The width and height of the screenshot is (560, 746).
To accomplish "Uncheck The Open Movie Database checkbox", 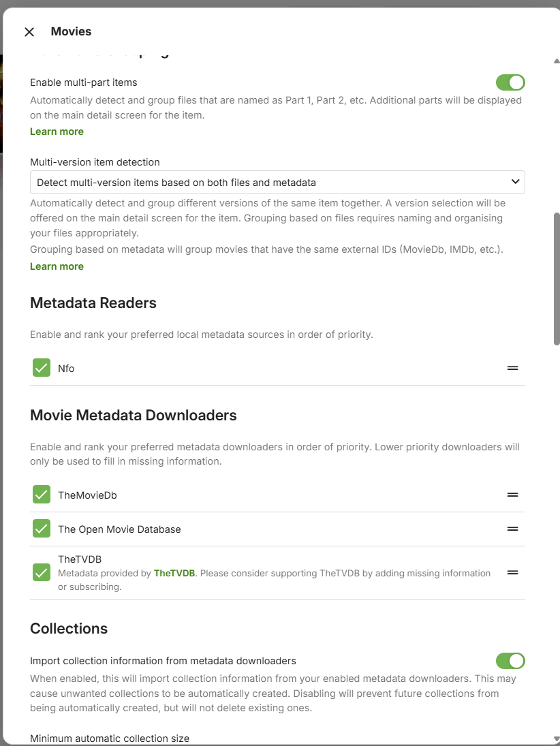I will coord(42,529).
